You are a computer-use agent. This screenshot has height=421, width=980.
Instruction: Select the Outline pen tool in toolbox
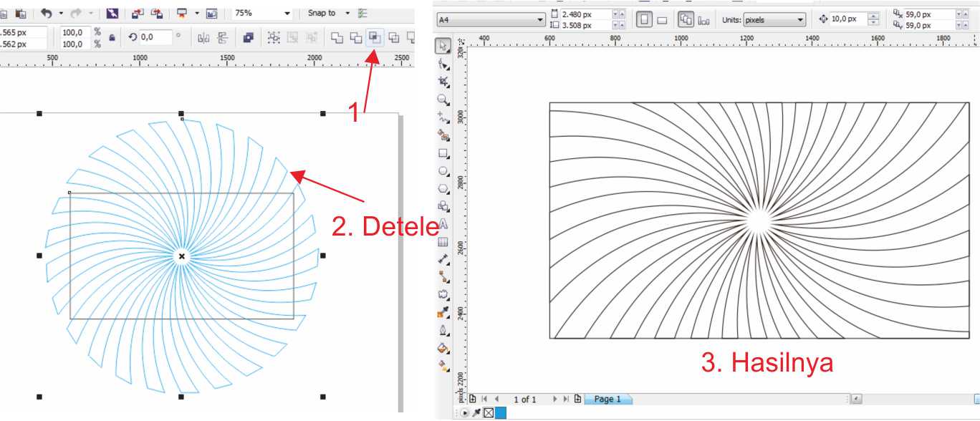click(443, 329)
